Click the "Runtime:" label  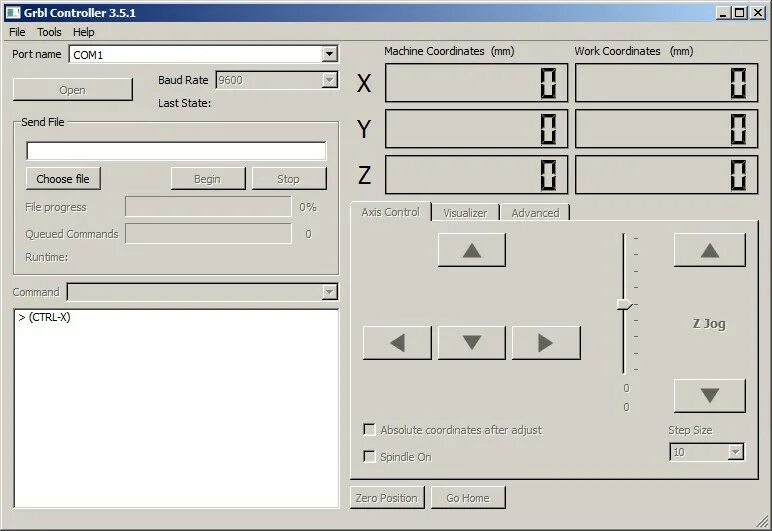click(x=47, y=257)
